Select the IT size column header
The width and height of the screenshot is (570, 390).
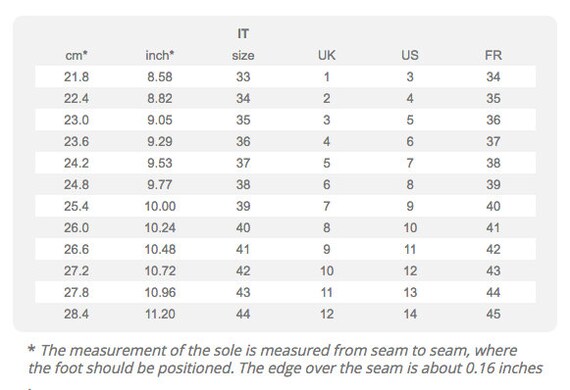[x=243, y=45]
